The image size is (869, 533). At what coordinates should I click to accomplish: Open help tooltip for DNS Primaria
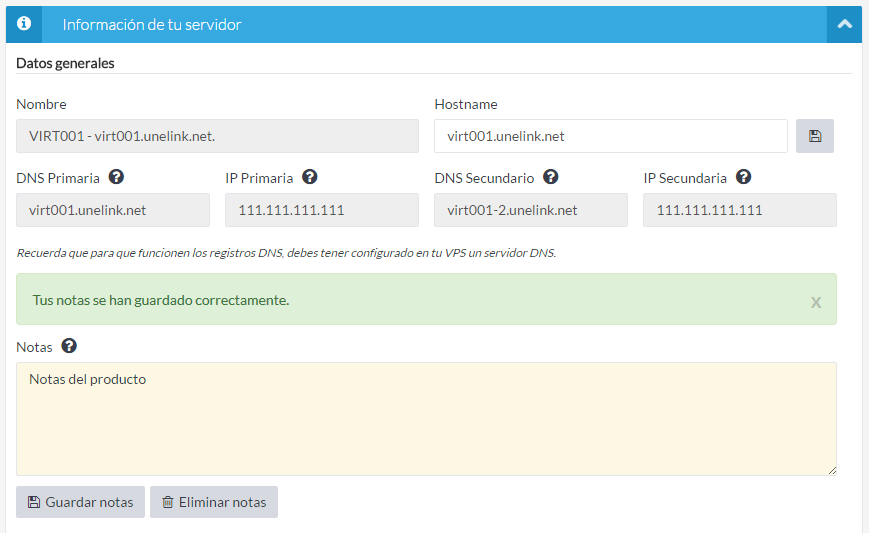click(116, 177)
